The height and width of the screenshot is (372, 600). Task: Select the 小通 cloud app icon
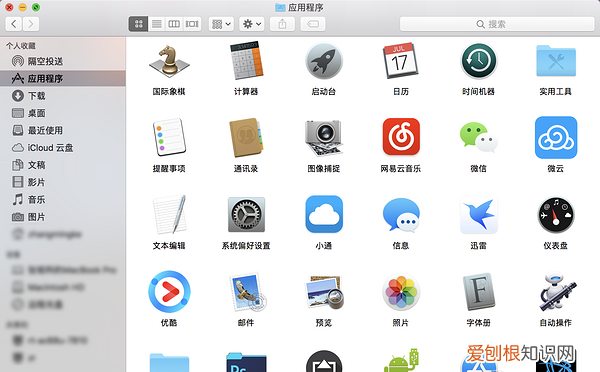tap(324, 214)
